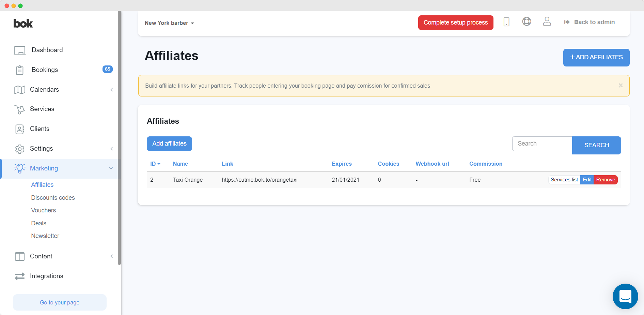Click expiry date 21/01/2021 cell

tap(345, 180)
